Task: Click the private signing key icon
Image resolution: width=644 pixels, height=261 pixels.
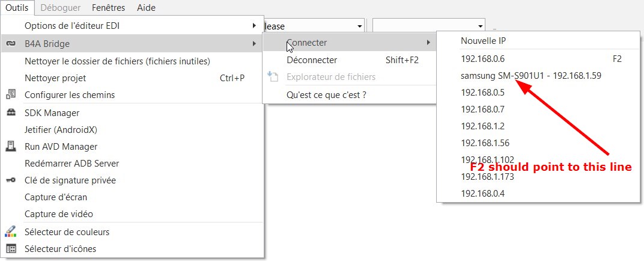Action: (11, 180)
